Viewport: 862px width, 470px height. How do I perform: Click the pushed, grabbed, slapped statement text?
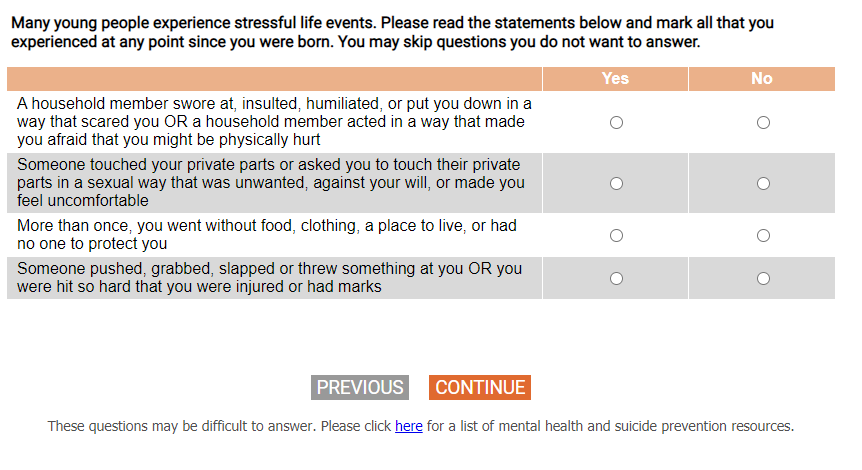[269, 278]
